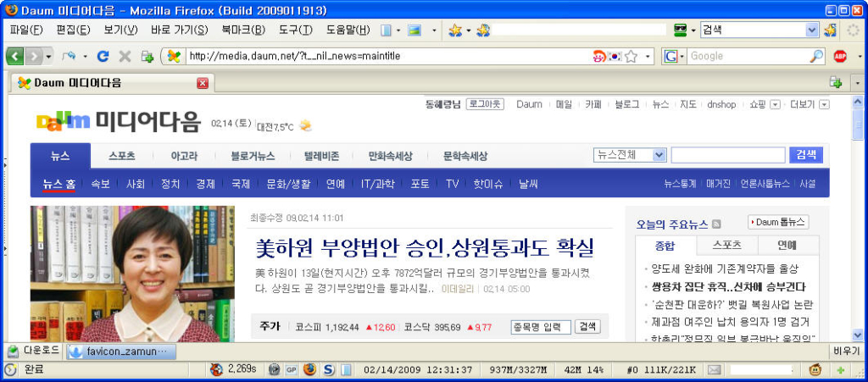Open the 쇼핑 dropdown arrow
Viewport: 868px width, 382px height.
(x=775, y=104)
